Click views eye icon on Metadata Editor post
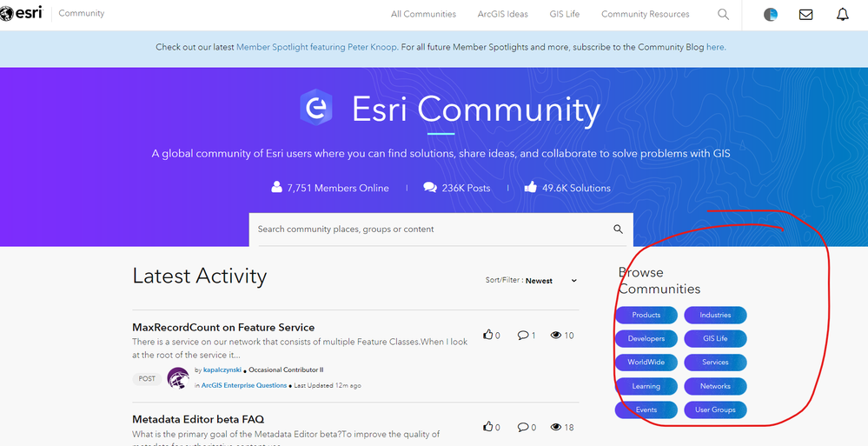 click(556, 427)
